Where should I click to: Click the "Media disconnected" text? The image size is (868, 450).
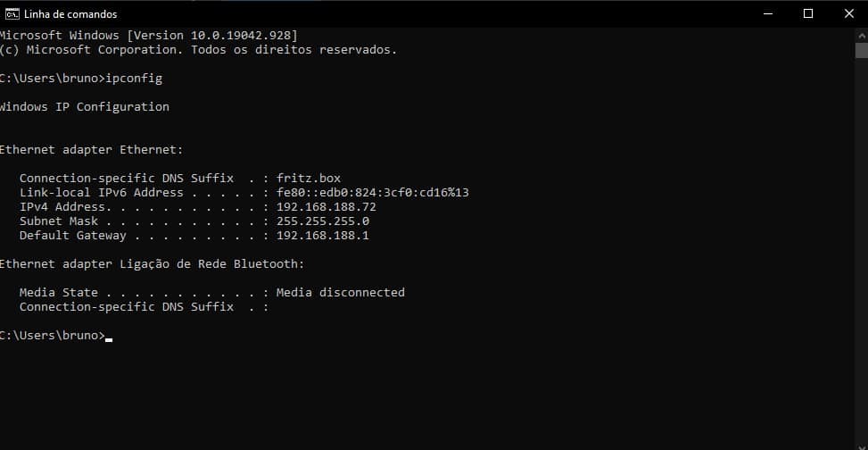click(340, 292)
